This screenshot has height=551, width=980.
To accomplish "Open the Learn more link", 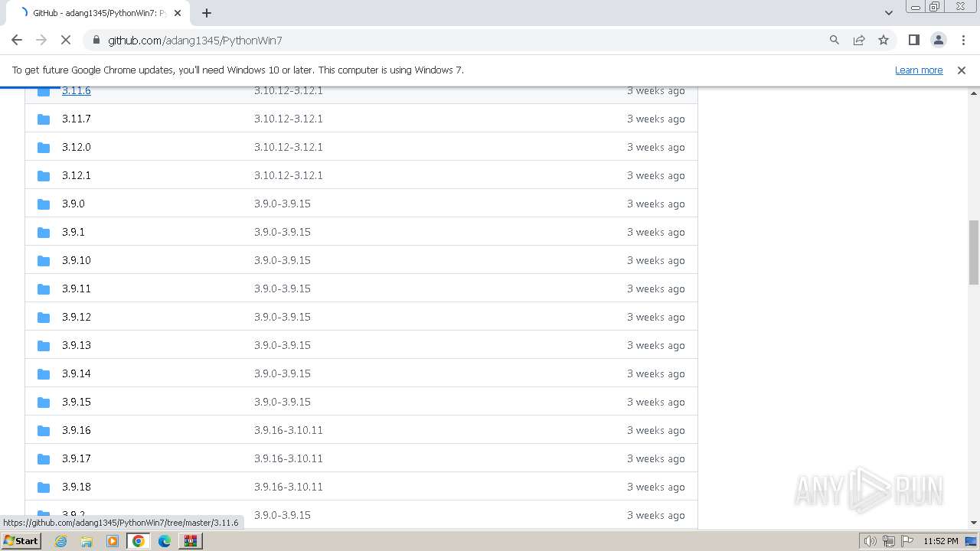I will point(919,70).
